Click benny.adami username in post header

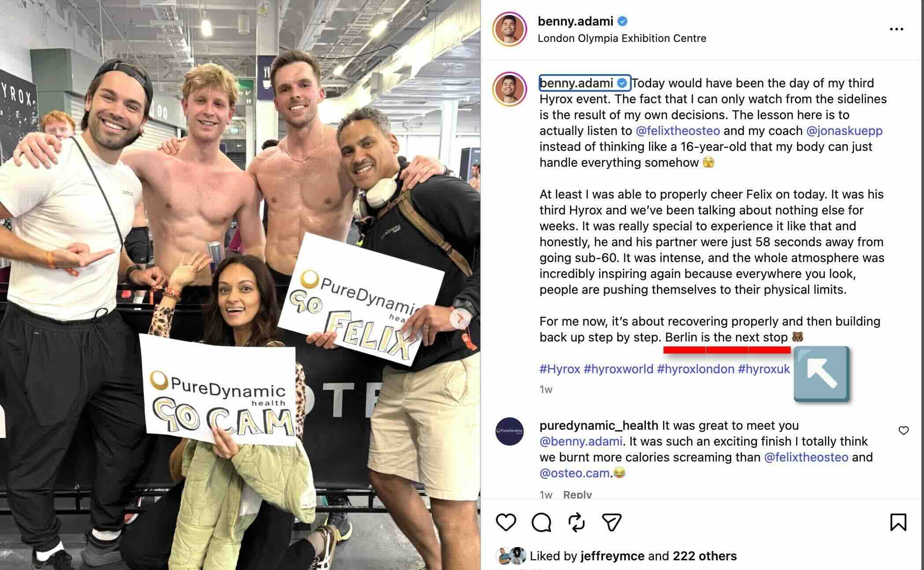(575, 21)
